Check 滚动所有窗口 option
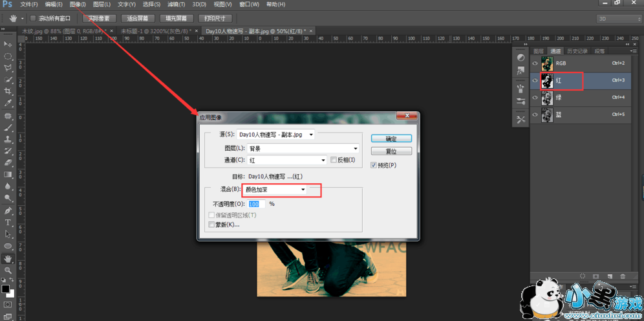This screenshot has height=321, width=644. pyautogui.click(x=33, y=19)
